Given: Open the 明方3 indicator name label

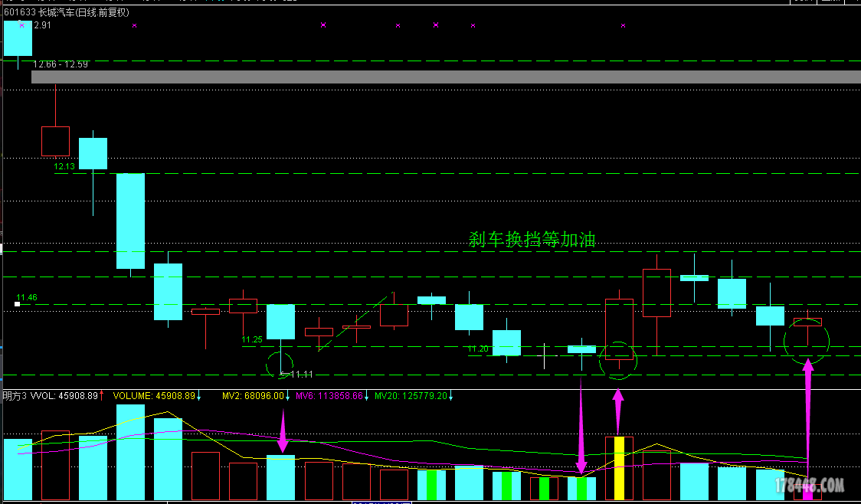Looking at the screenshot, I should (15, 396).
